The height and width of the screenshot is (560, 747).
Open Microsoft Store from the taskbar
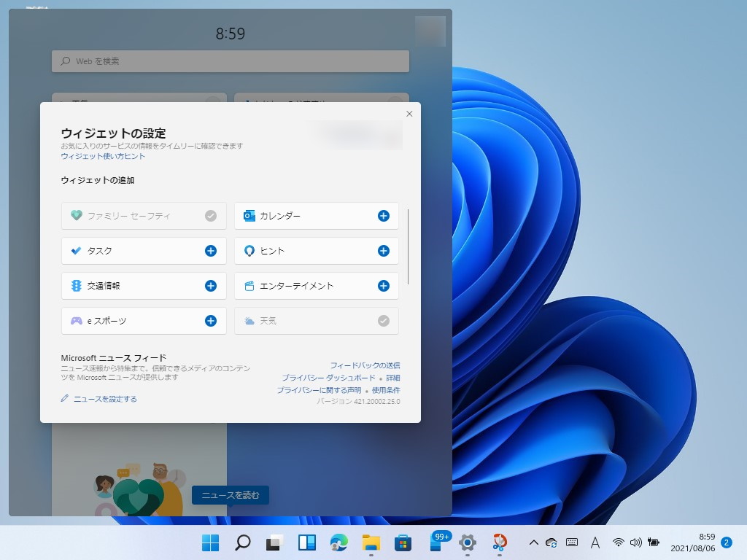403,542
